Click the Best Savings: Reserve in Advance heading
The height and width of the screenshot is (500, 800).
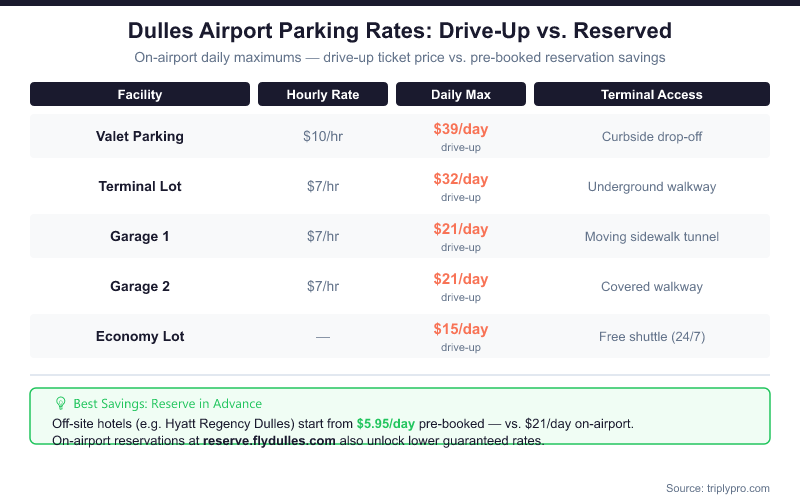pos(168,403)
